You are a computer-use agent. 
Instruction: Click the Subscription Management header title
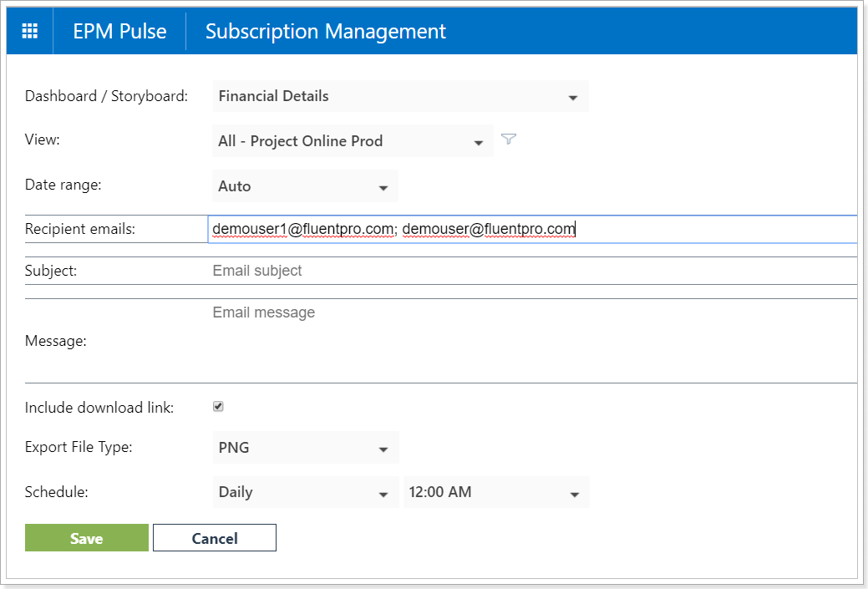tap(326, 31)
